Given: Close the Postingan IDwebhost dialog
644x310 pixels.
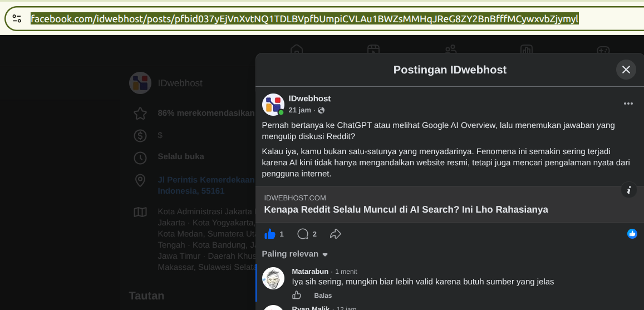Looking at the screenshot, I should click(626, 70).
